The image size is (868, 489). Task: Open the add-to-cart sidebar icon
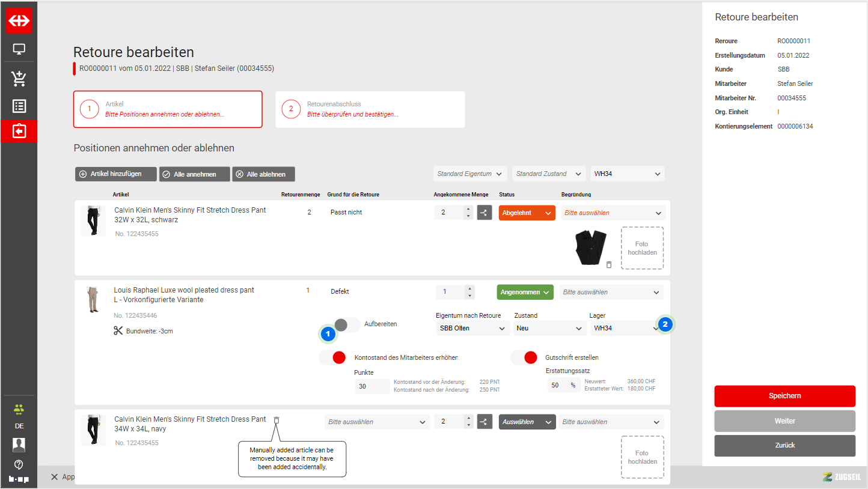click(x=19, y=79)
